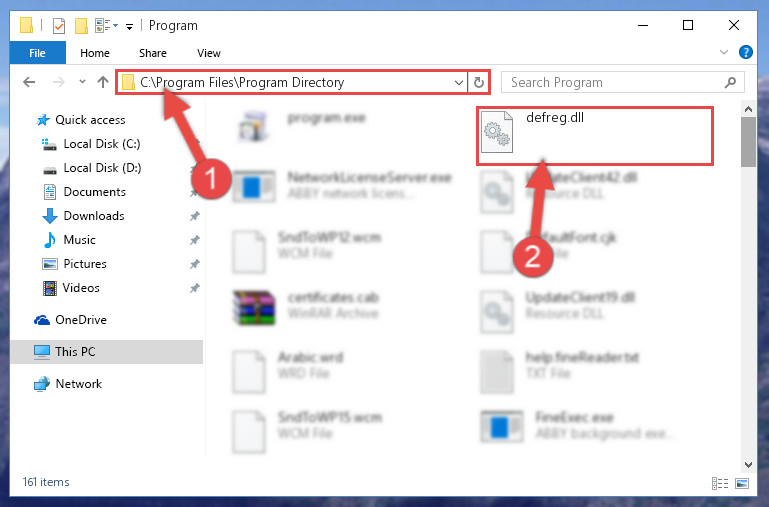Select the defreg.dll file
769x507 pixels.
[x=594, y=136]
